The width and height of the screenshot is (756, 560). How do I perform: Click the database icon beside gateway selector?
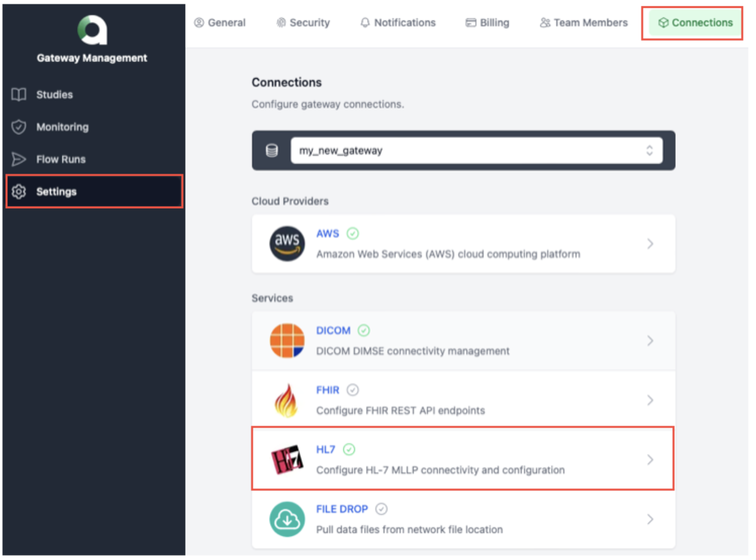[x=272, y=150]
